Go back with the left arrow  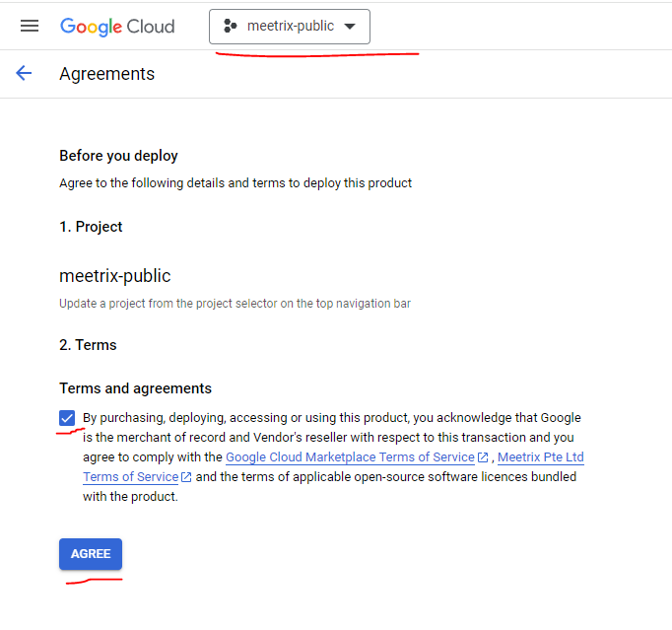click(24, 73)
